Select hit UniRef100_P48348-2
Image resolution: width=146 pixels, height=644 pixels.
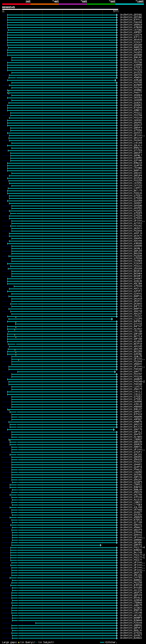(x=132, y=382)
